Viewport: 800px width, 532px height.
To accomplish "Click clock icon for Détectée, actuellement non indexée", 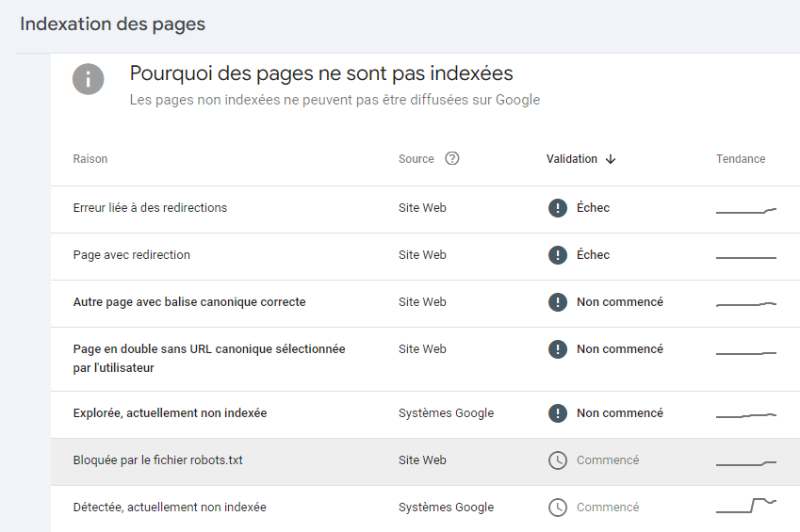I will 558,508.
